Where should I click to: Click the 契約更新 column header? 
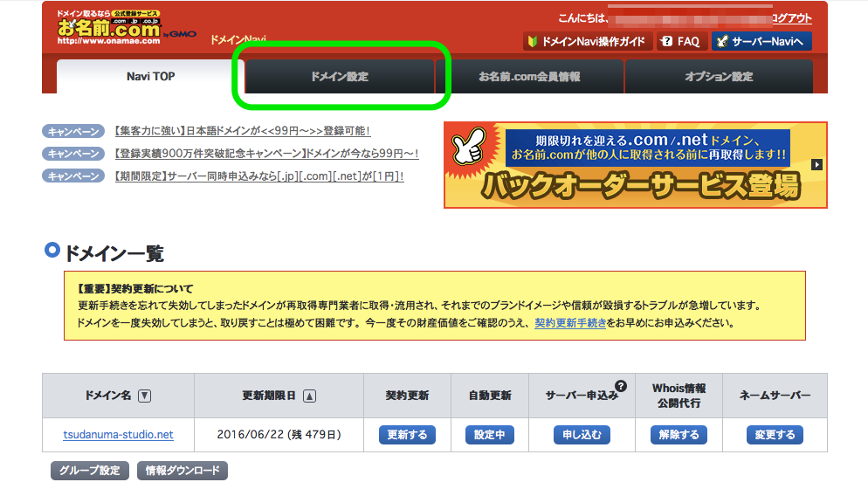point(408,396)
